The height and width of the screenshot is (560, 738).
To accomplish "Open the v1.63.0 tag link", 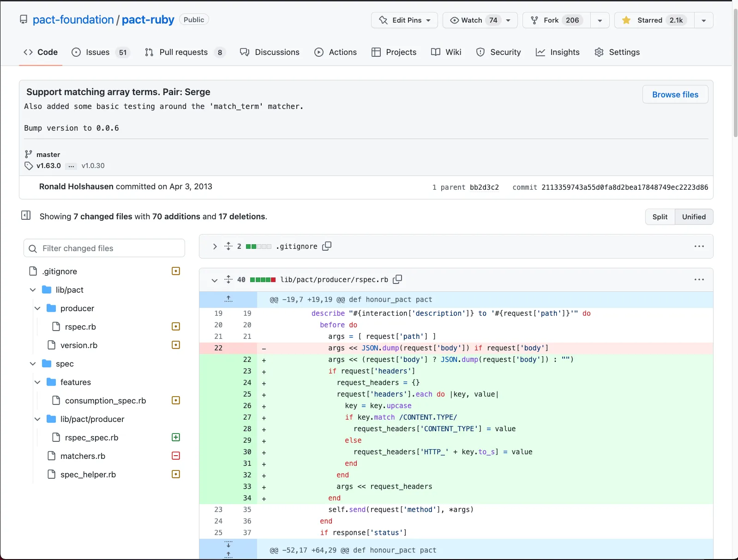I will pos(48,166).
